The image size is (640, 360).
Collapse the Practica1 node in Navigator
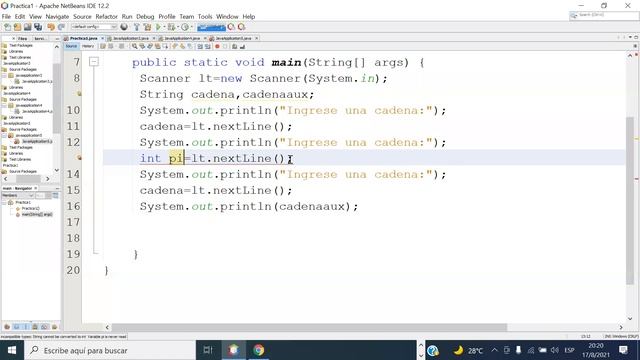4,202
